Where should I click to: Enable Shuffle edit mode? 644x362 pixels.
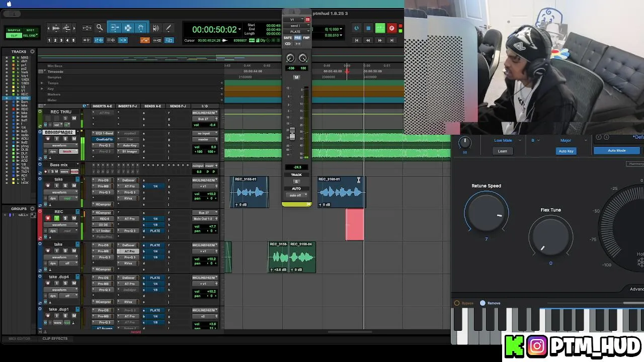14,30
